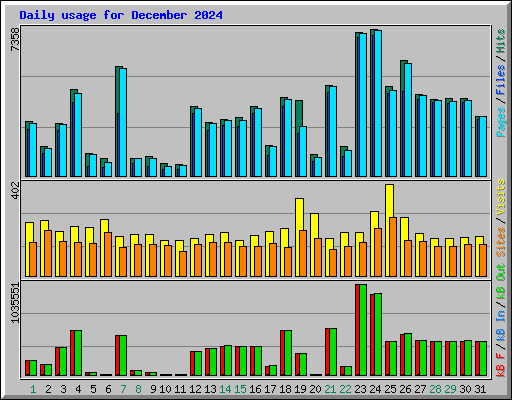Click the Sites legend label
The height and width of the screenshot is (400, 512).
click(x=501, y=242)
